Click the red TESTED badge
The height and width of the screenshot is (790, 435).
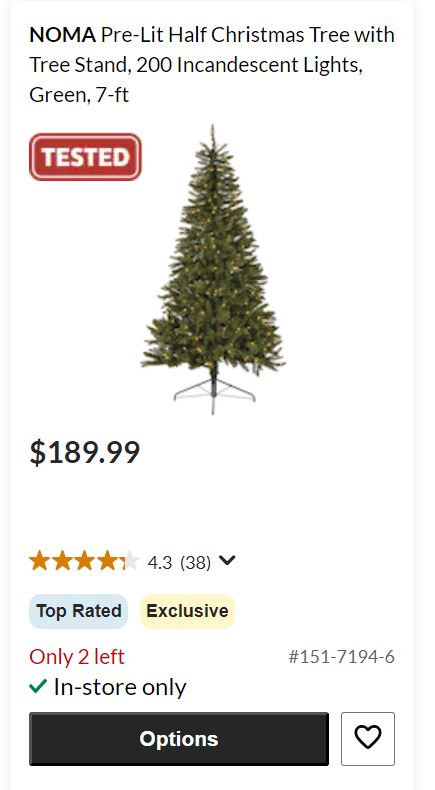85,157
